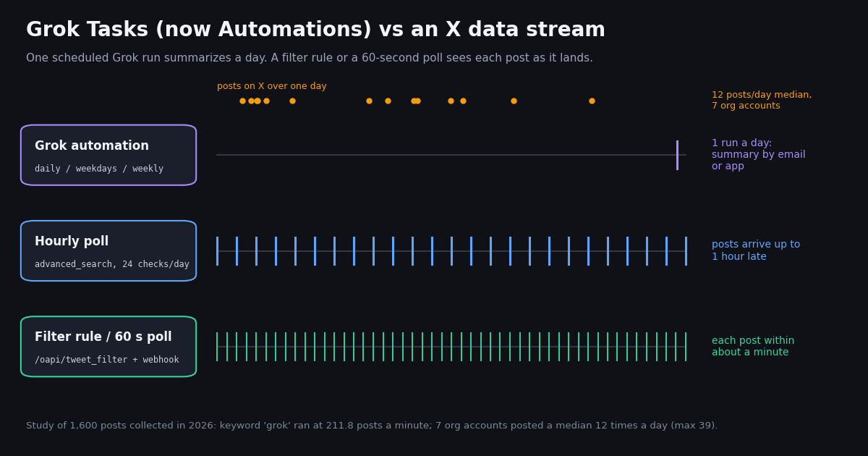Image resolution: width=868 pixels, height=456 pixels.
Task: Click the rightmost orange post dot
Action: coord(592,101)
